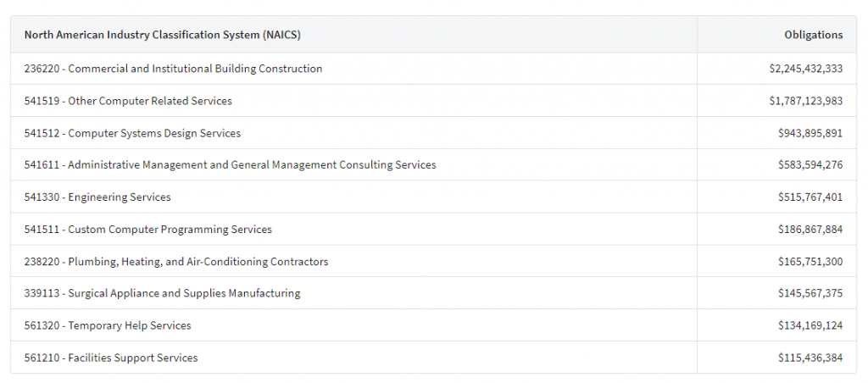The image size is (868, 383).
Task: Click Custom Computer Programming Services entry
Action: pos(147,230)
